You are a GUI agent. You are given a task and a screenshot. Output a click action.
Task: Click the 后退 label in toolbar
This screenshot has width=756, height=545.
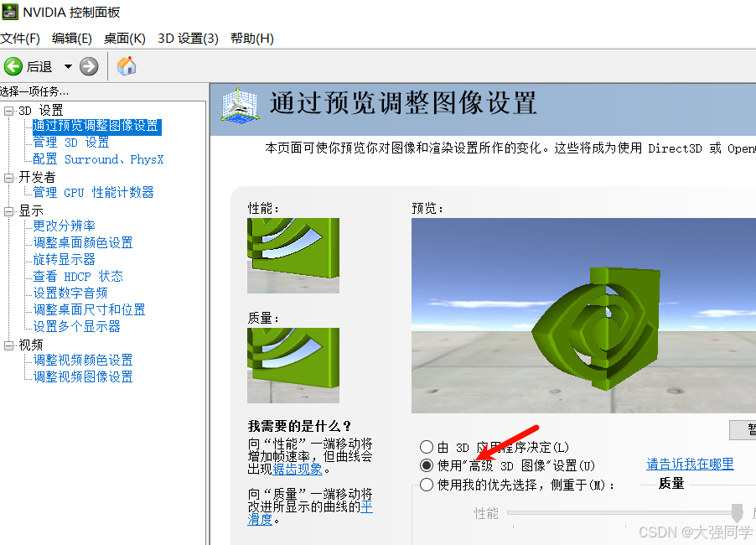coord(39,66)
